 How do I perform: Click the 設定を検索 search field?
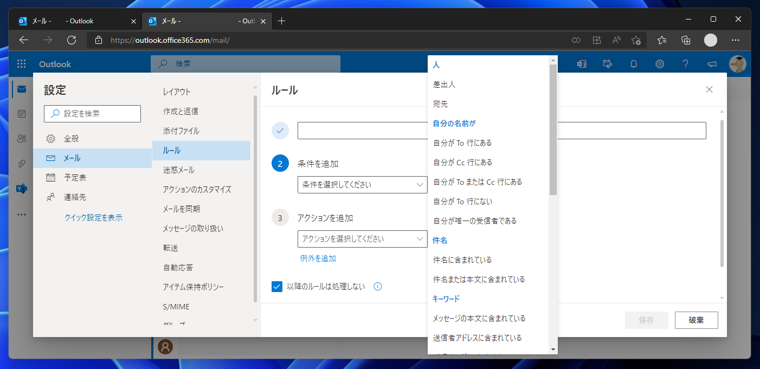(92, 113)
